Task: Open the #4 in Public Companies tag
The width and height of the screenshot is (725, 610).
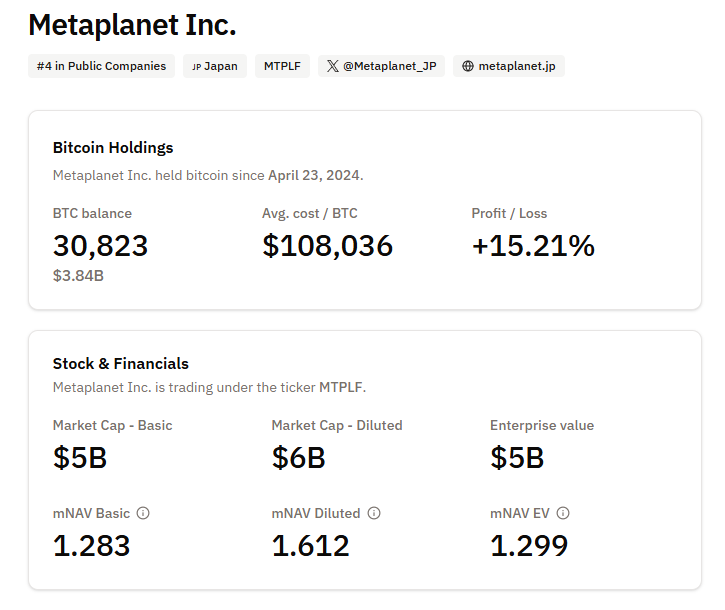Action: 101,66
